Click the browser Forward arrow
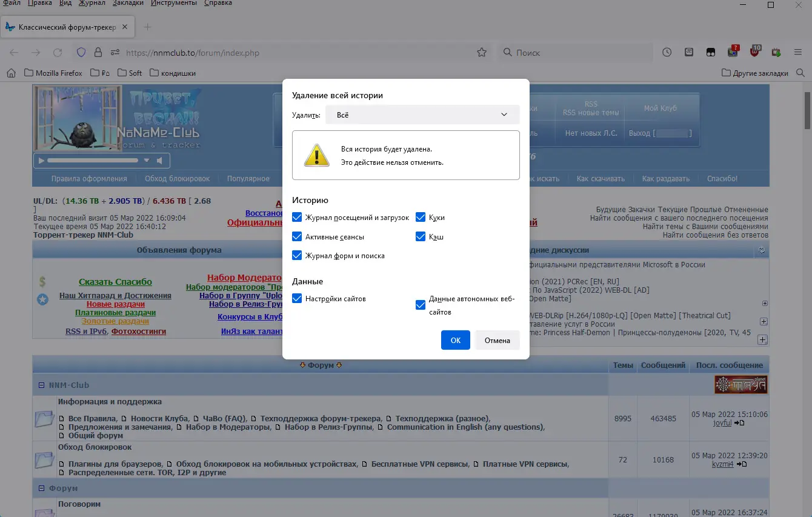Screen dimensions: 812x517 coord(36,53)
